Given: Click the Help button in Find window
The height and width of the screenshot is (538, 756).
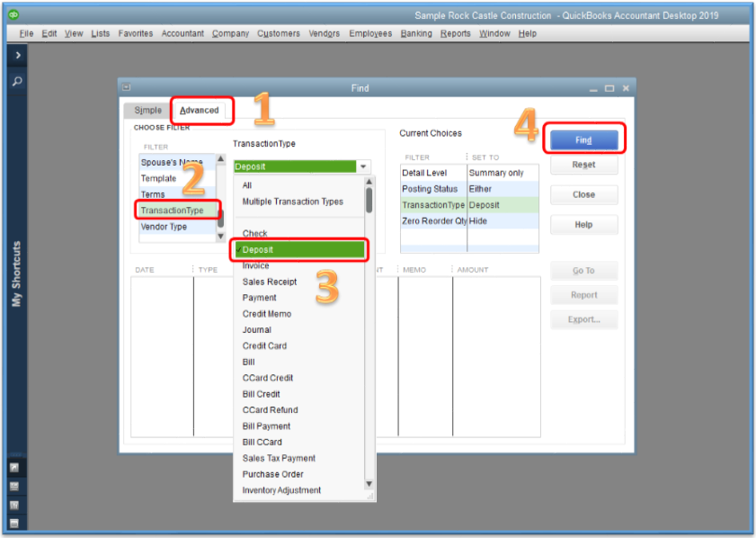Looking at the screenshot, I should 583,224.
